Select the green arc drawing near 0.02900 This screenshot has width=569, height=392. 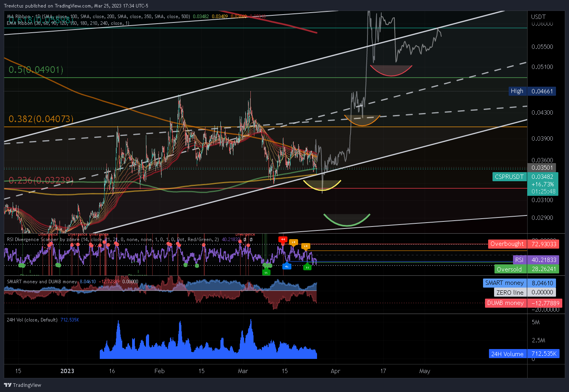point(347,220)
